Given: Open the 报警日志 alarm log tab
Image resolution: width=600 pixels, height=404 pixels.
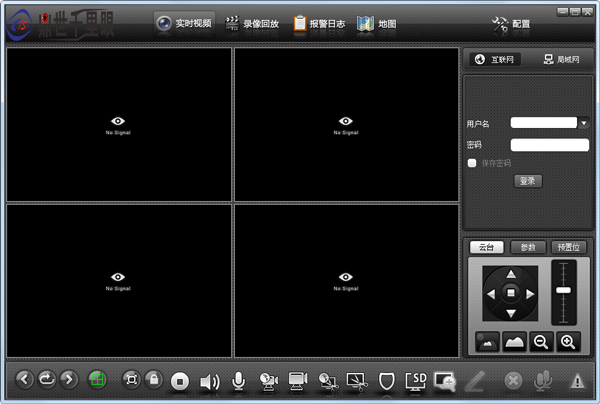Looking at the screenshot, I should [x=319, y=24].
